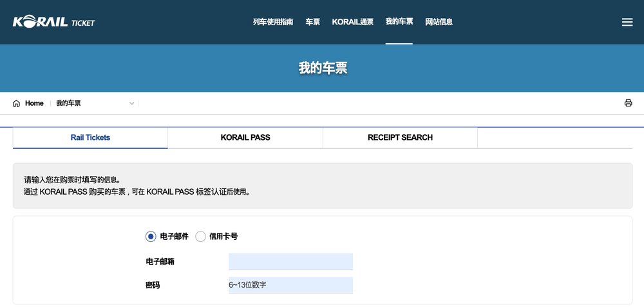The image size is (644, 307).
Task: Click the 请输入您在购票时填写的信息 notice text
Action: [x=72, y=180]
